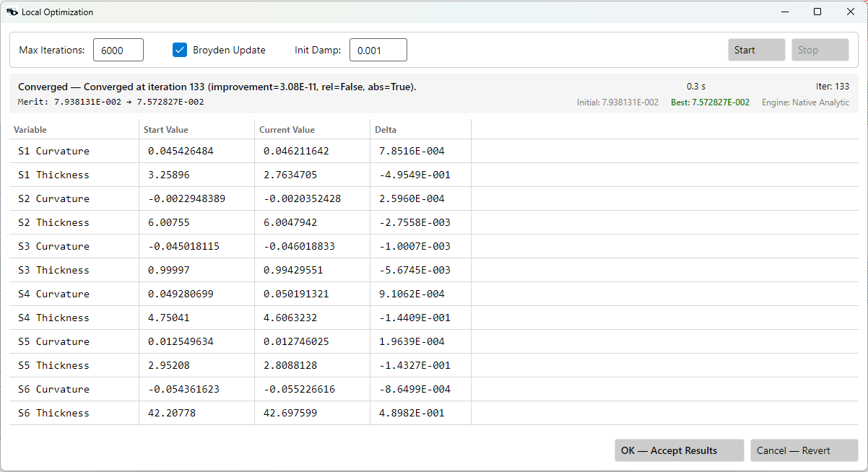Click the Stop button
The image size is (868, 472).
click(x=820, y=50)
